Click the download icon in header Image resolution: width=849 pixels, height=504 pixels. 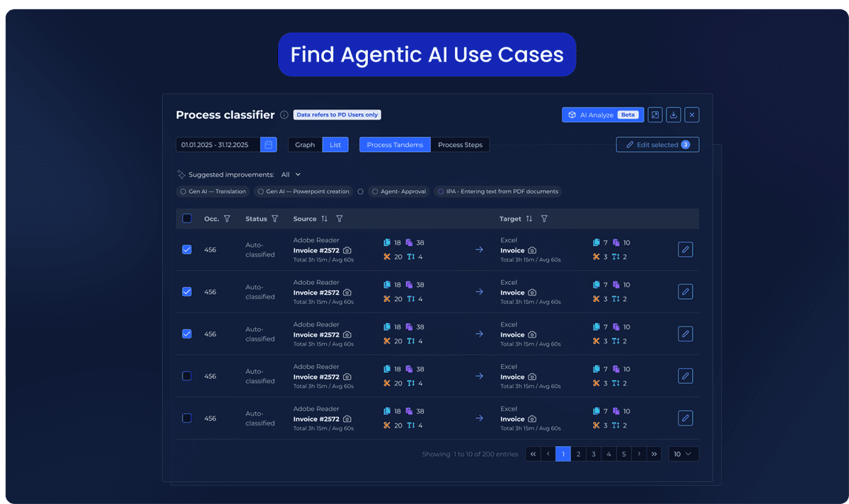674,115
